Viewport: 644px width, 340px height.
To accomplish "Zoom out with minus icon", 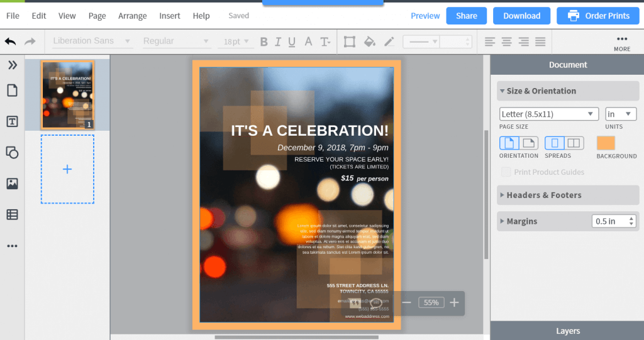I will 407,303.
